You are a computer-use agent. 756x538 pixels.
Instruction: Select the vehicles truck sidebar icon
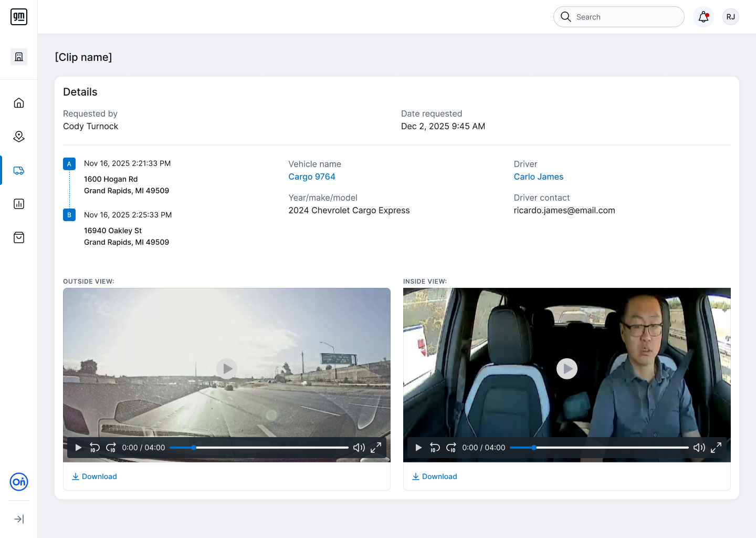19,170
